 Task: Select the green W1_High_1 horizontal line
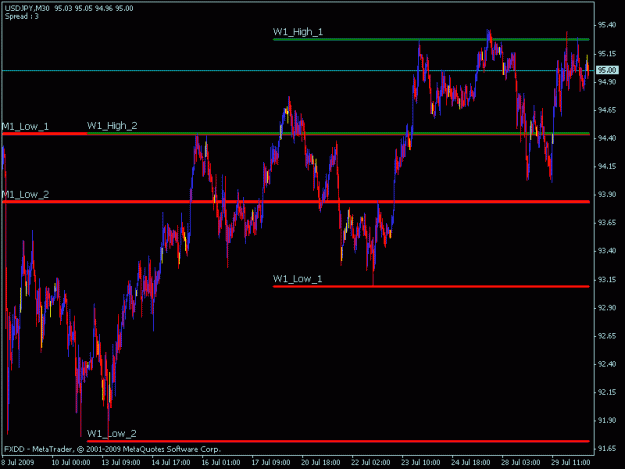pyautogui.click(x=431, y=39)
